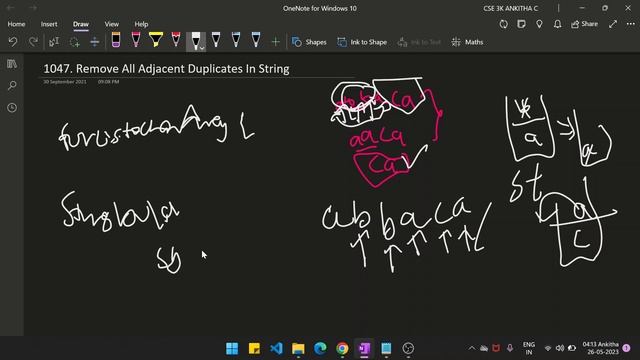Select the Eraser tool
Image resolution: width=640 pixels, height=360 pixels.
[116, 40]
